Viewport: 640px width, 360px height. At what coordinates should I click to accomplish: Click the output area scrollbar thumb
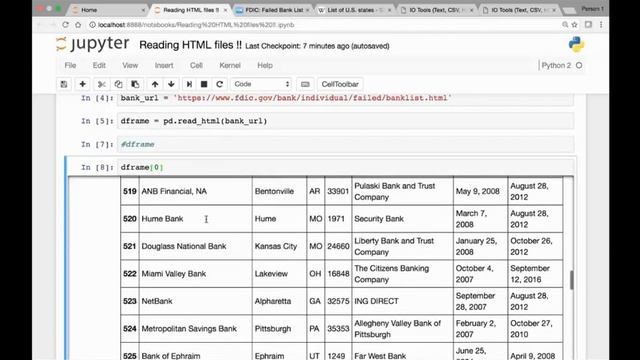pyautogui.click(x=571, y=280)
